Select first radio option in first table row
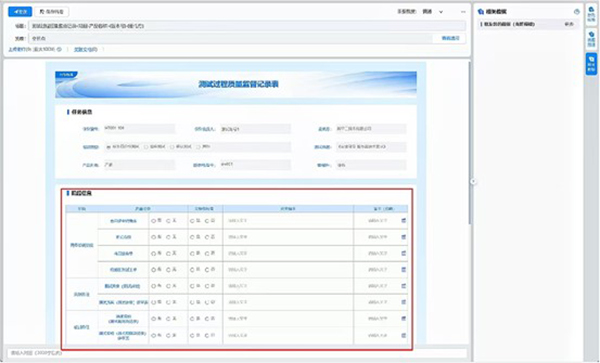This screenshot has height=363, width=600. [153, 221]
